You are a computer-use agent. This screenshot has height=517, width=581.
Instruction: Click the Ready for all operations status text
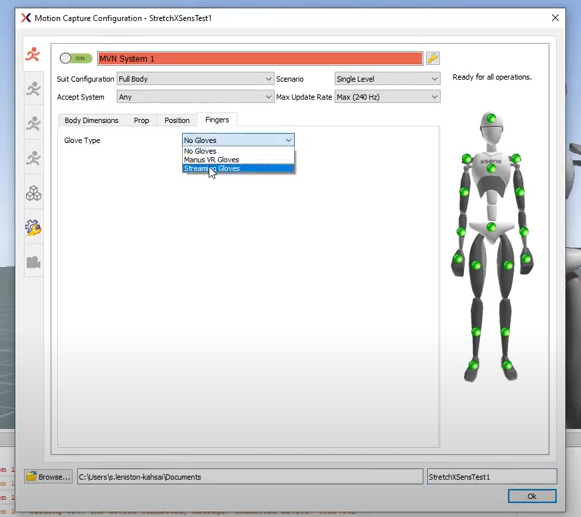pyautogui.click(x=492, y=77)
